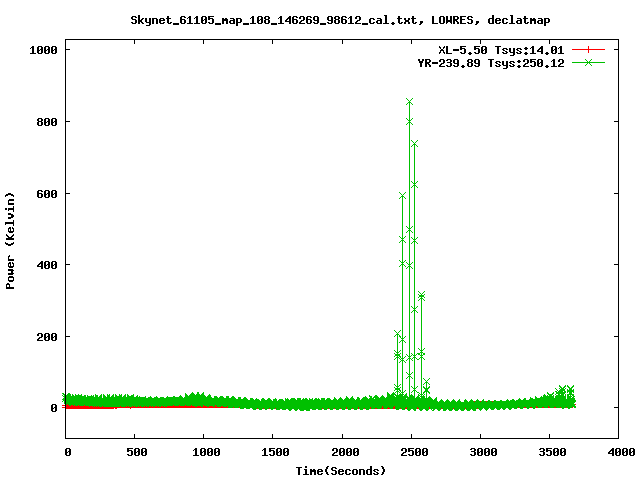Click the 1500 tick label on x-axis
The height and width of the screenshot is (480, 640).
pos(273,453)
